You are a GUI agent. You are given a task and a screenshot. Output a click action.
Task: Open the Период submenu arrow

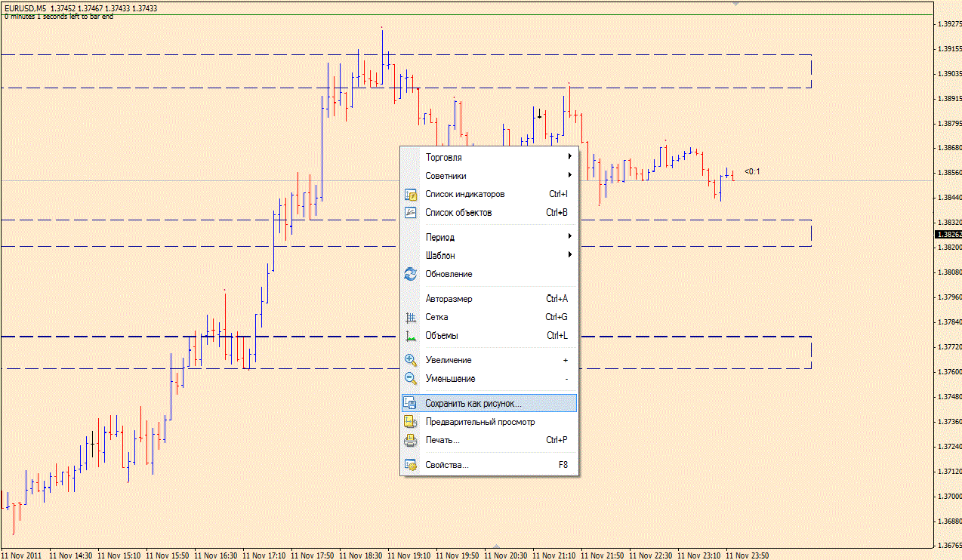(570, 236)
